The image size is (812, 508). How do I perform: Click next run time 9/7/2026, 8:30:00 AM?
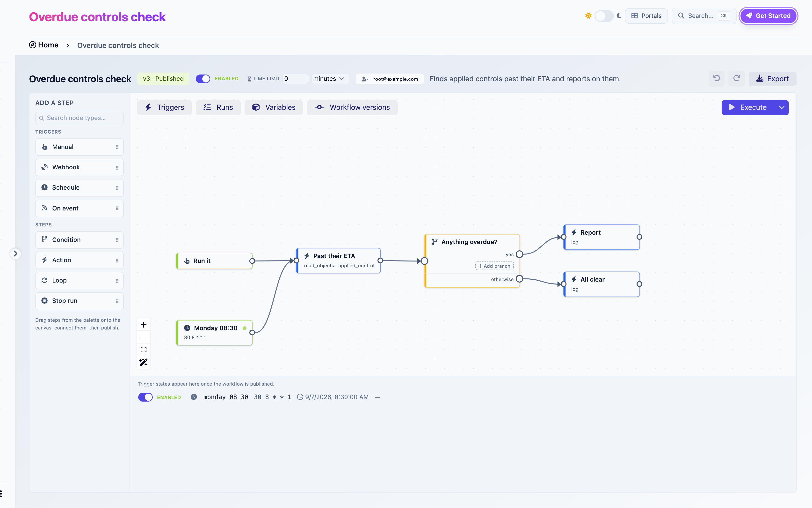click(337, 397)
